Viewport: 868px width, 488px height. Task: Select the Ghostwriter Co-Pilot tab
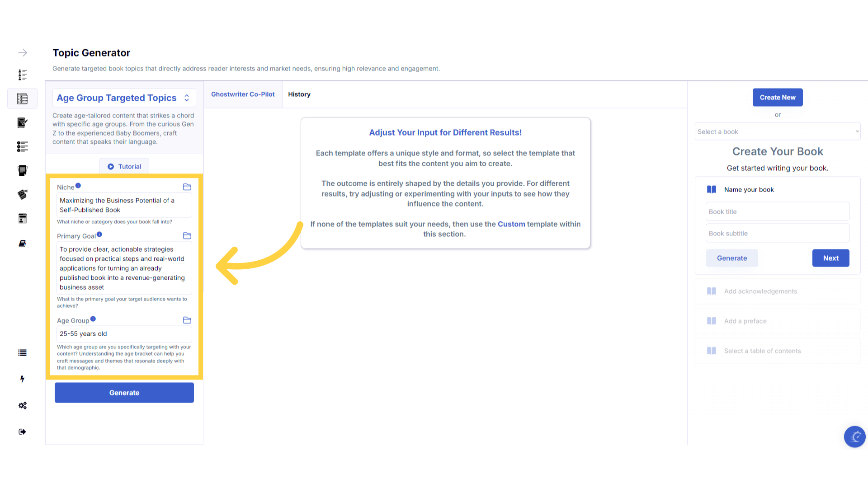click(x=243, y=94)
